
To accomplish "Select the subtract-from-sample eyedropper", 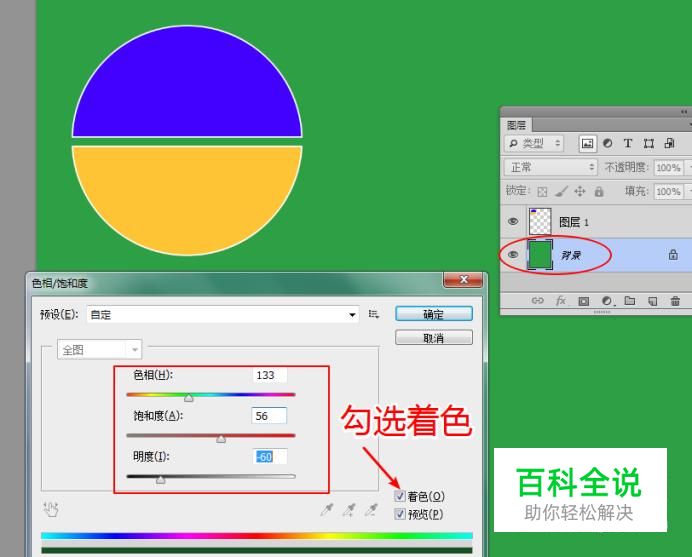I will pyautogui.click(x=371, y=510).
